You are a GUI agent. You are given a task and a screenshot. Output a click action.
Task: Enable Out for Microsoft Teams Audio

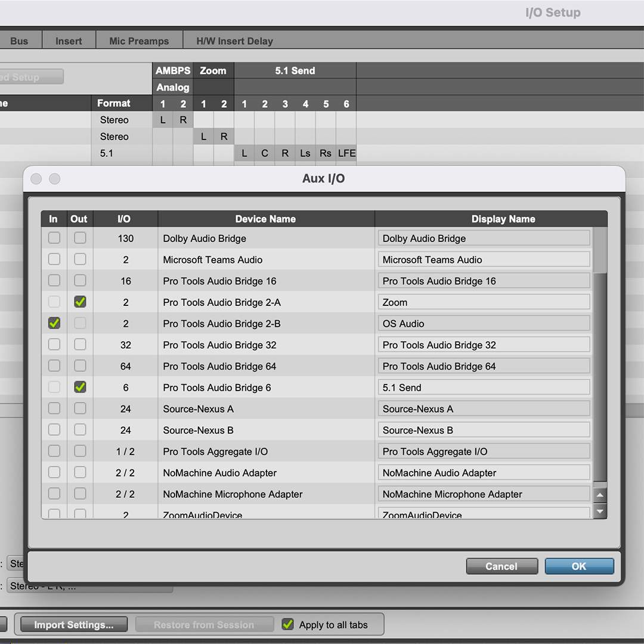pyautogui.click(x=80, y=259)
